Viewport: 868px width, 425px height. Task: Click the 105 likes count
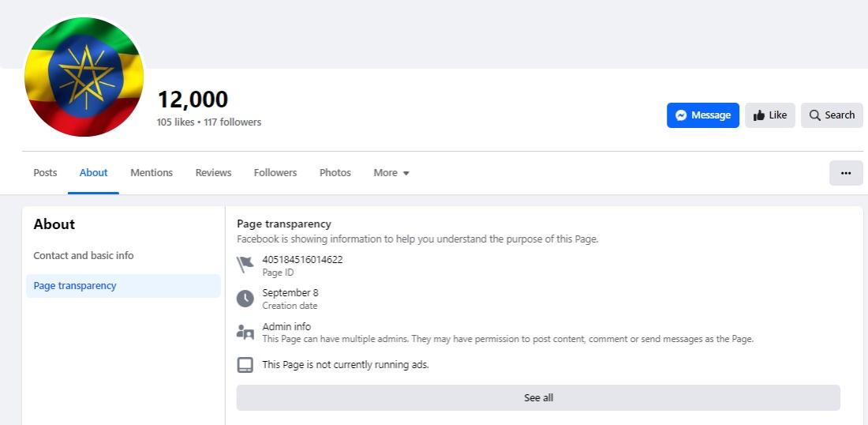point(175,122)
